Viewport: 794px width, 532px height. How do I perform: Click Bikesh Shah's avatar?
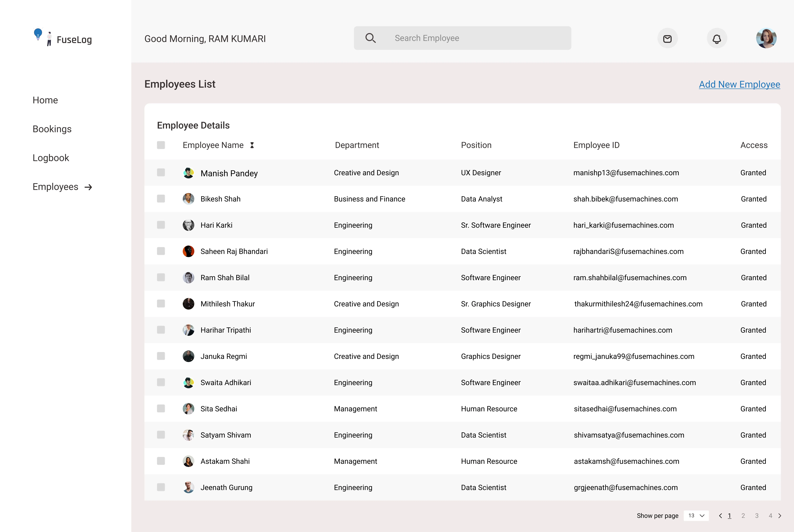coord(189,199)
